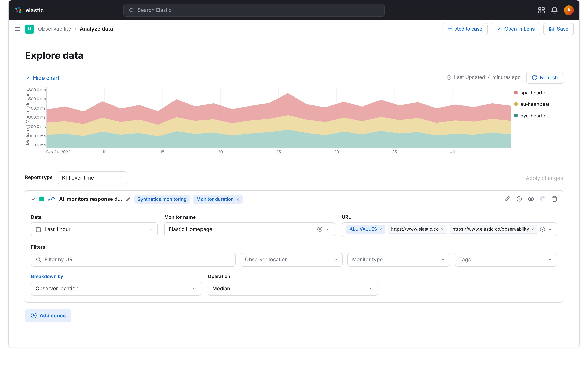Image resolution: width=588 pixels, height=368 pixels.
Task: Toggle au-heartbeat legend series
Action: pyautogui.click(x=532, y=104)
